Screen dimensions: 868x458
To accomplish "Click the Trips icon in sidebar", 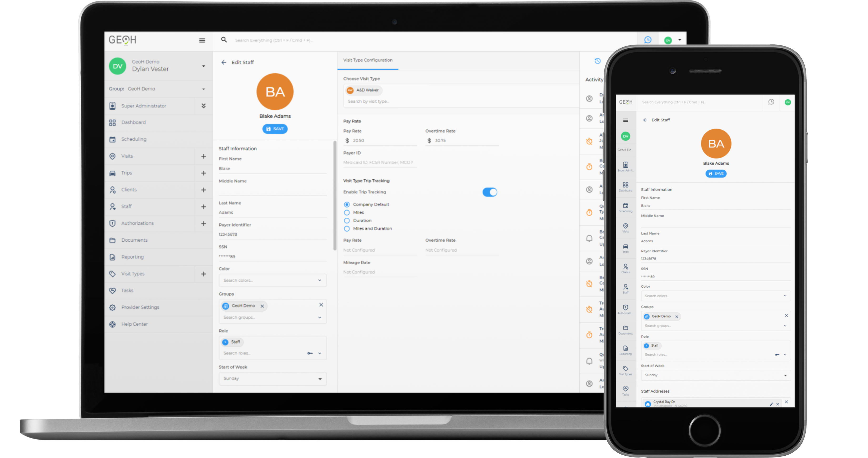I will (113, 173).
